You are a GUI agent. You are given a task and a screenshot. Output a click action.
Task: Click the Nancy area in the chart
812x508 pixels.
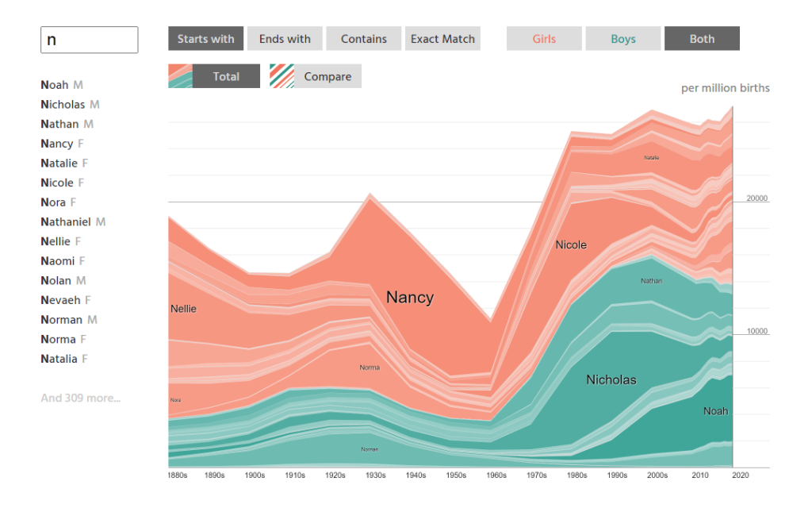coord(409,298)
